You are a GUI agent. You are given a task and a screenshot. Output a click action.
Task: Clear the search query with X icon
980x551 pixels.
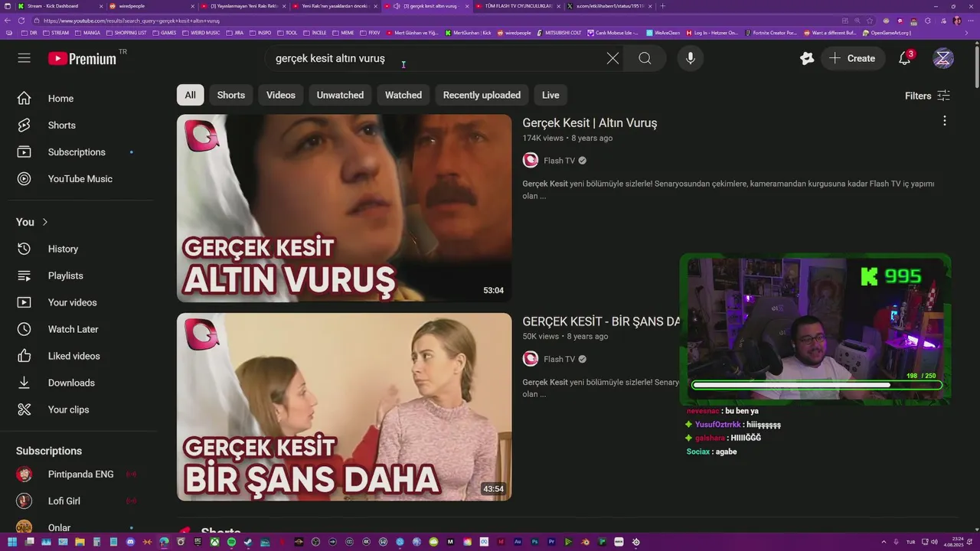coord(612,58)
